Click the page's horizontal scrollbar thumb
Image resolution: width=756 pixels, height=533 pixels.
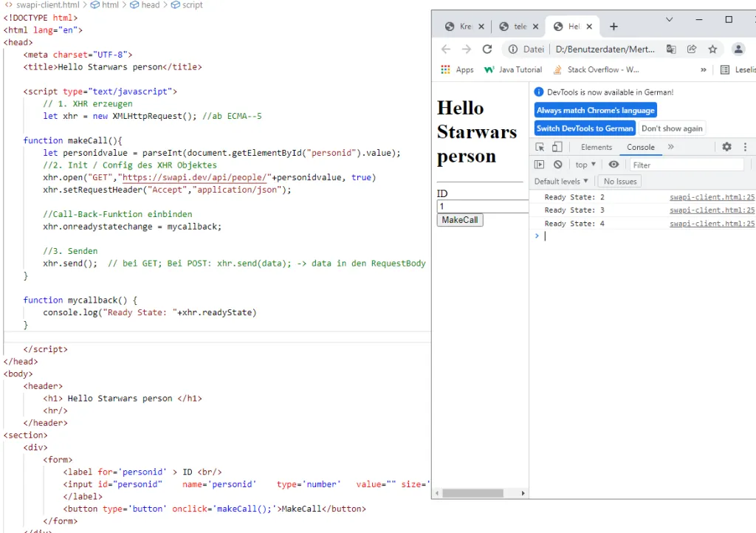(472, 493)
